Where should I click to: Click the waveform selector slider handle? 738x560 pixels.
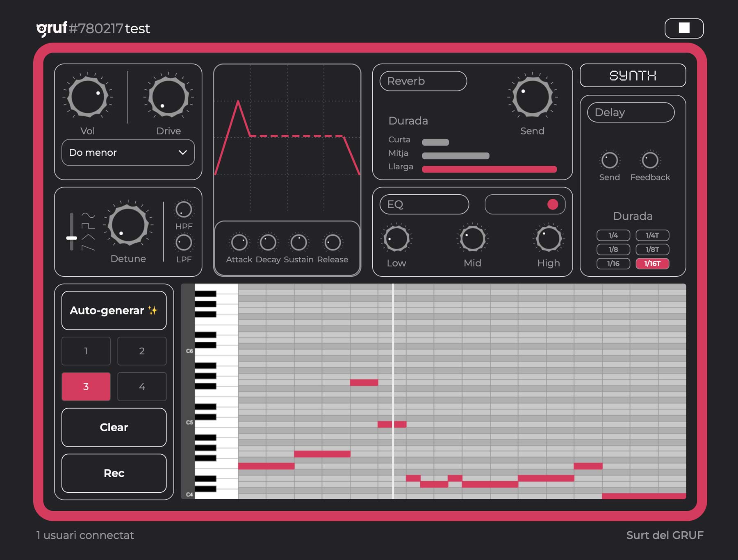(x=72, y=238)
